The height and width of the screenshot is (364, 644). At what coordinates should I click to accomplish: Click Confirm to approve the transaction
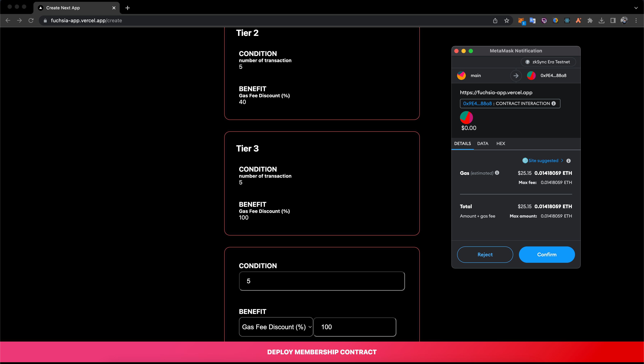tap(547, 254)
